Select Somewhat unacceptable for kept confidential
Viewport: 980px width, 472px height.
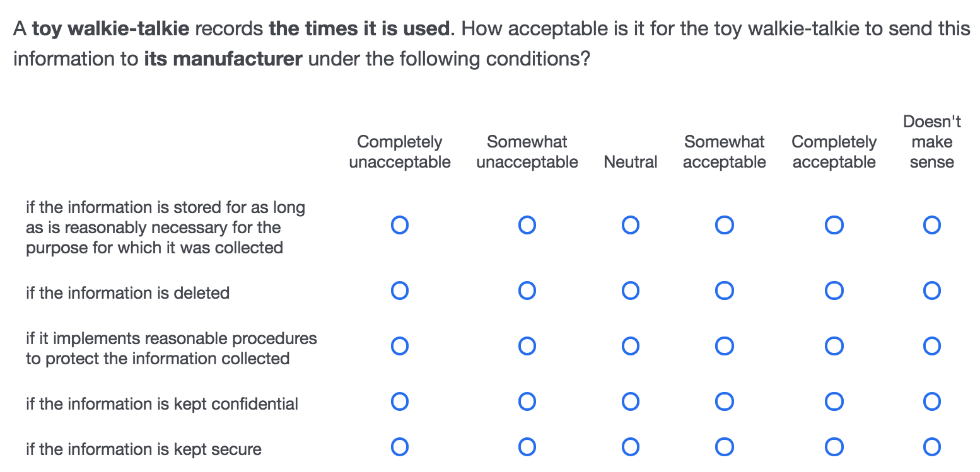(x=527, y=401)
